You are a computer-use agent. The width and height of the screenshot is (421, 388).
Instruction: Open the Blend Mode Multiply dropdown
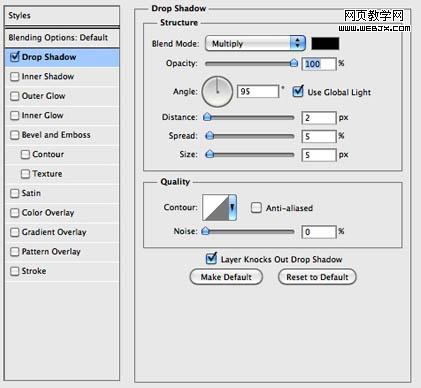(x=255, y=43)
